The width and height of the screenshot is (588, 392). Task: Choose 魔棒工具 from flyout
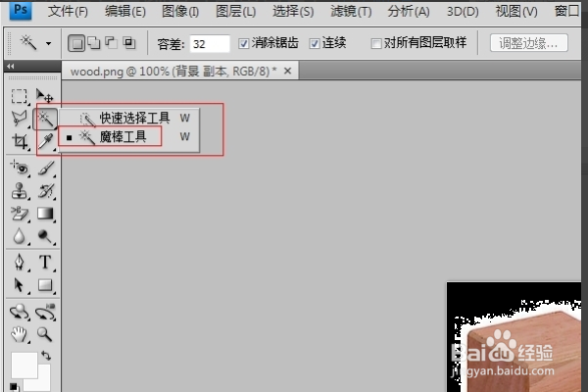pos(129,136)
